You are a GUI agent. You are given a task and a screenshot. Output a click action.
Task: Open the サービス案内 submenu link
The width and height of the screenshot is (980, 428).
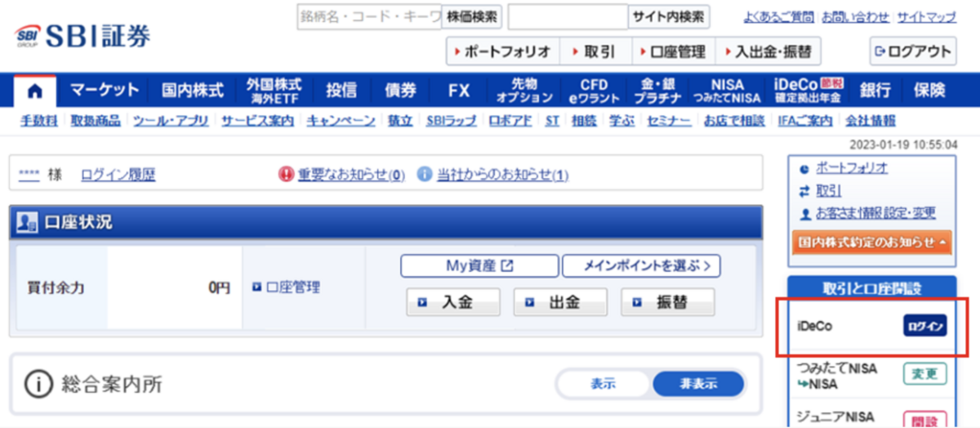tap(257, 121)
